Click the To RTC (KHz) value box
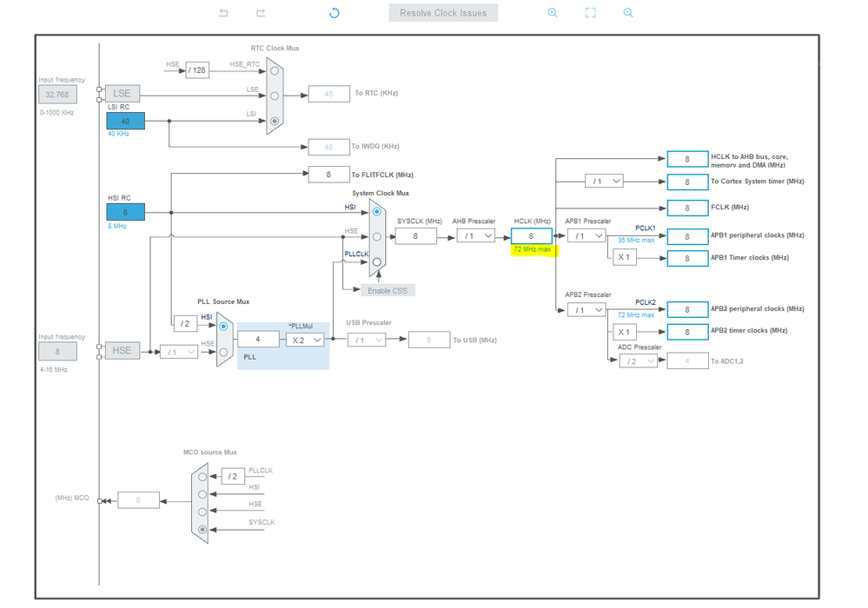 [x=328, y=94]
